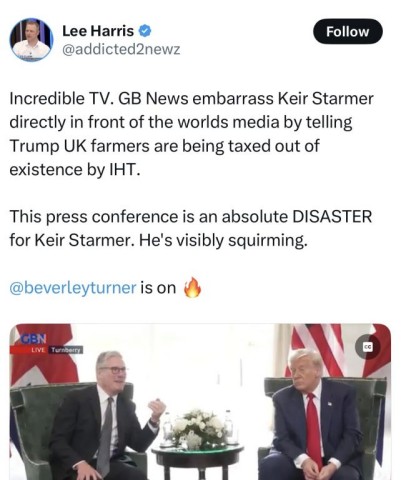Play the embedded press conference video

[200, 402]
